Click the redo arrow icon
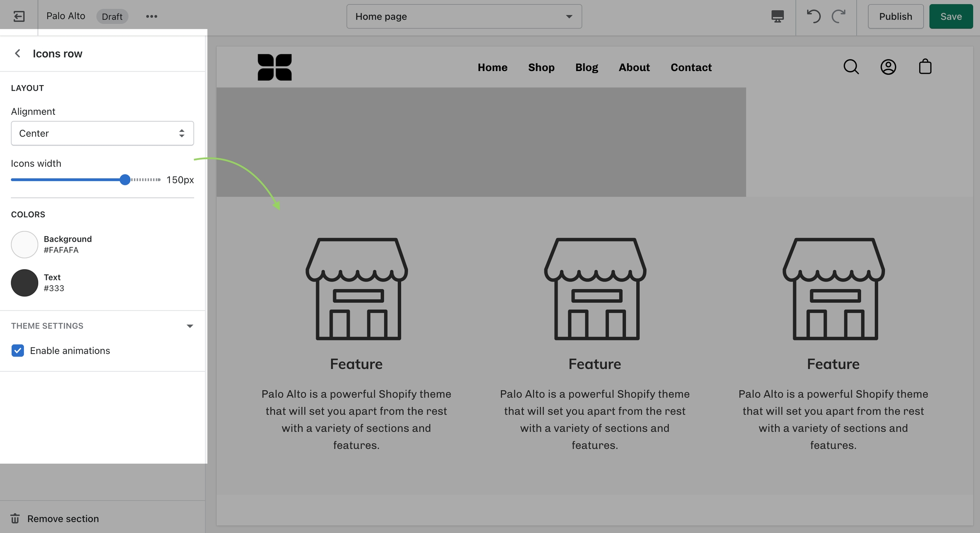Screen dimensions: 980x533 (838, 16)
